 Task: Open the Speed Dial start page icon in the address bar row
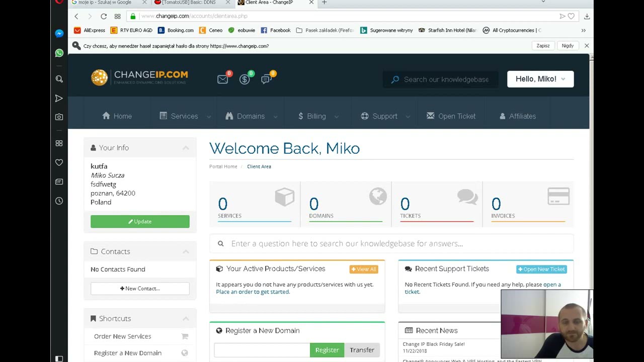[117, 16]
